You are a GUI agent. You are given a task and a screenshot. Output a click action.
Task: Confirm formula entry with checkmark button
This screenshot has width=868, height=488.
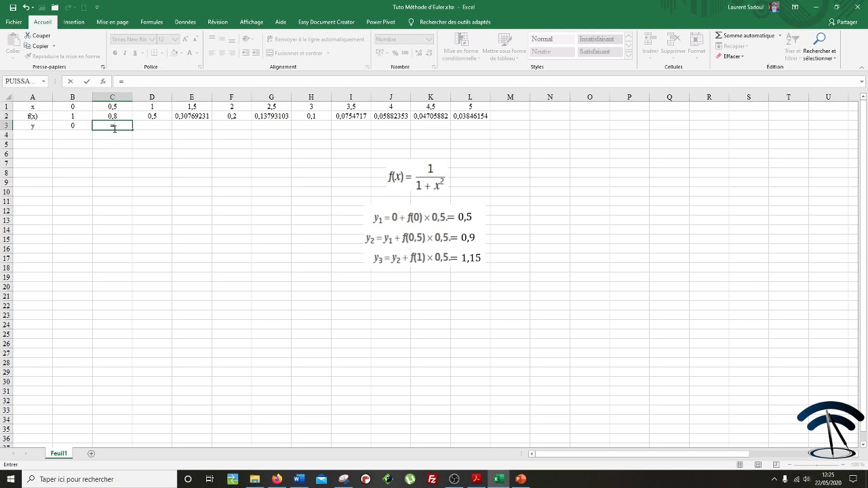[x=87, y=81]
